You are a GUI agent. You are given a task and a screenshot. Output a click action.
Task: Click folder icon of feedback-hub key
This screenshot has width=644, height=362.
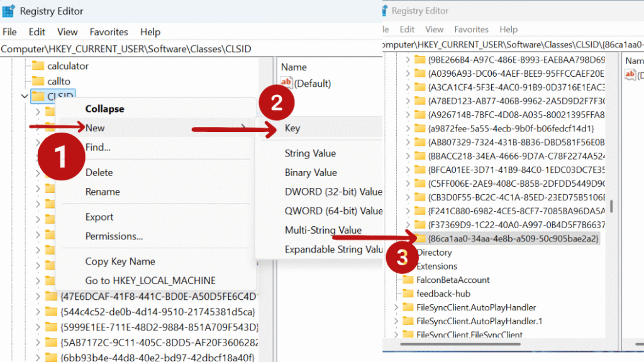(x=408, y=293)
